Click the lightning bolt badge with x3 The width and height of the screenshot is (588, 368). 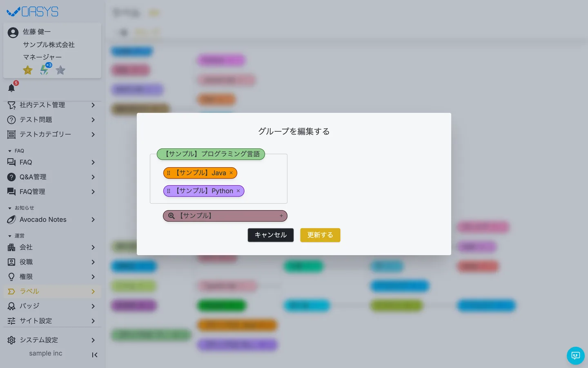click(x=45, y=70)
